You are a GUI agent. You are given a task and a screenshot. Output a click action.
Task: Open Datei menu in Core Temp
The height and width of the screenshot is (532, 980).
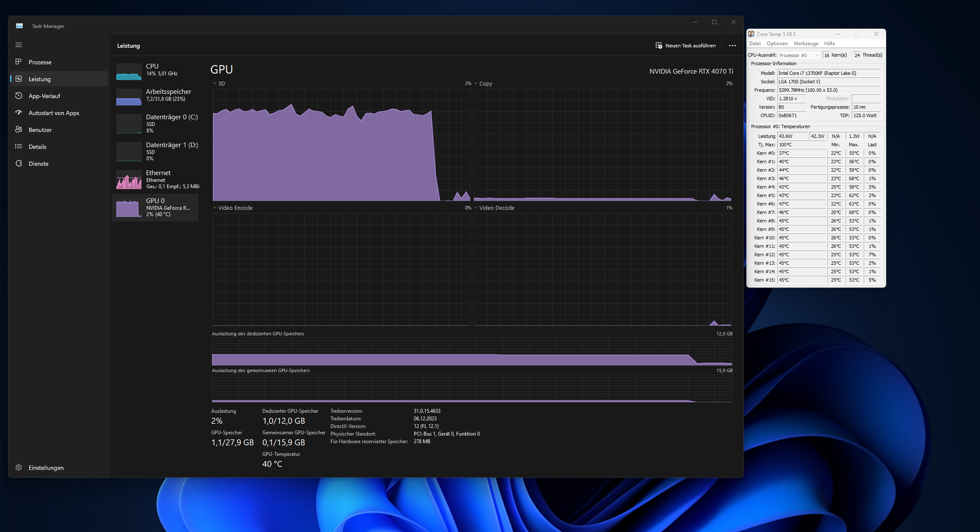pyautogui.click(x=755, y=44)
